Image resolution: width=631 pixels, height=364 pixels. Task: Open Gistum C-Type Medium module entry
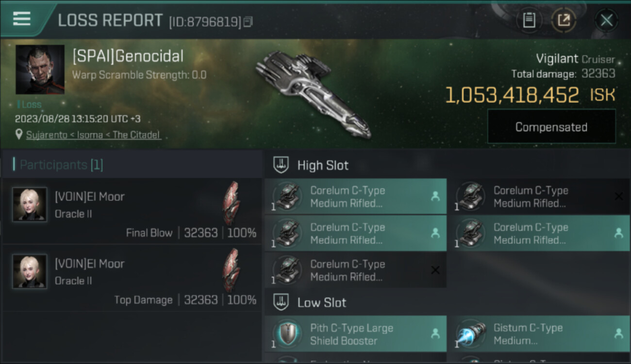[x=539, y=334]
